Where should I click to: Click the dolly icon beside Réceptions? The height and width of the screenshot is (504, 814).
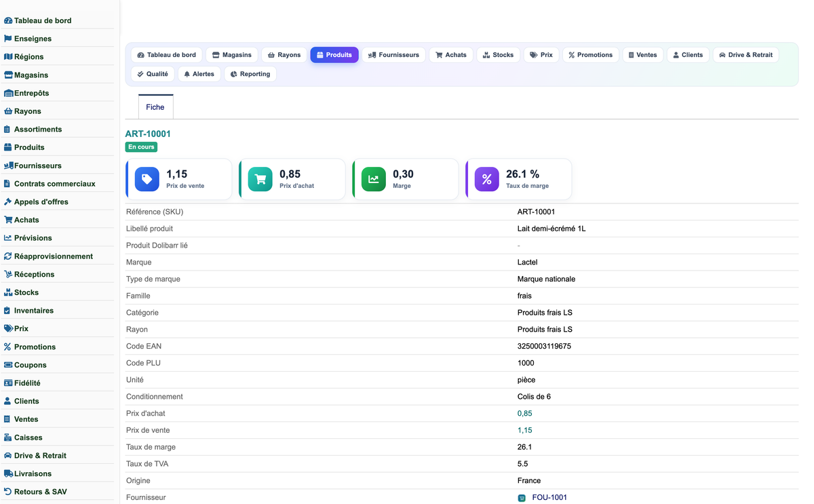click(x=8, y=275)
